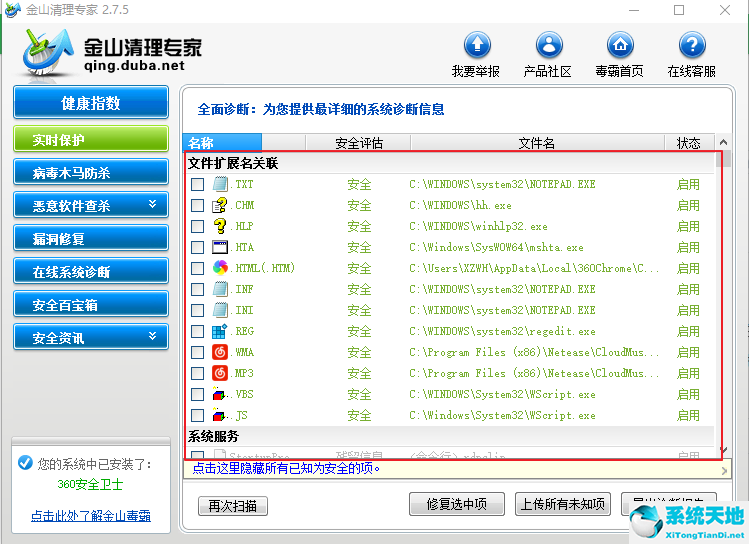Click the list vertical scrollbar thumb
The image size is (749, 544).
(726, 159)
